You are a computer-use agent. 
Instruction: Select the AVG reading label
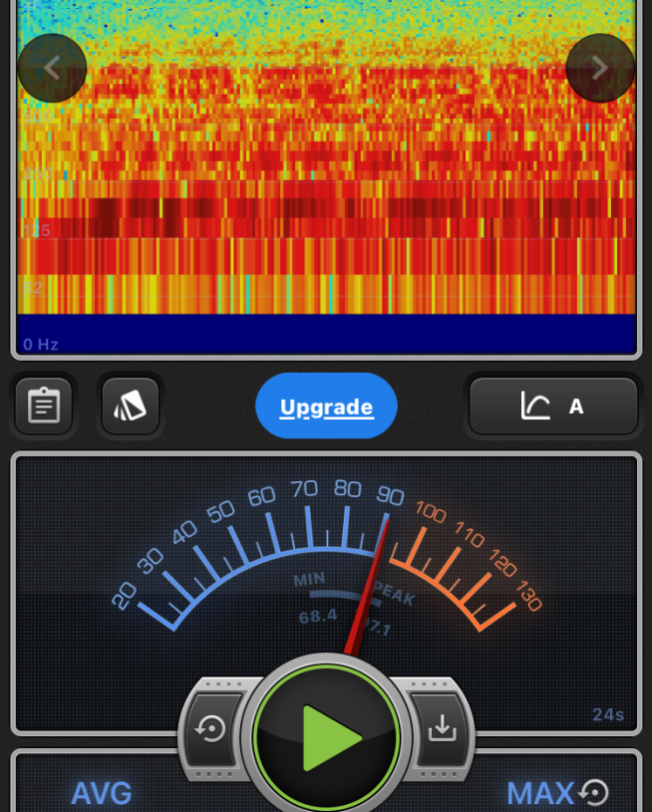click(x=102, y=793)
